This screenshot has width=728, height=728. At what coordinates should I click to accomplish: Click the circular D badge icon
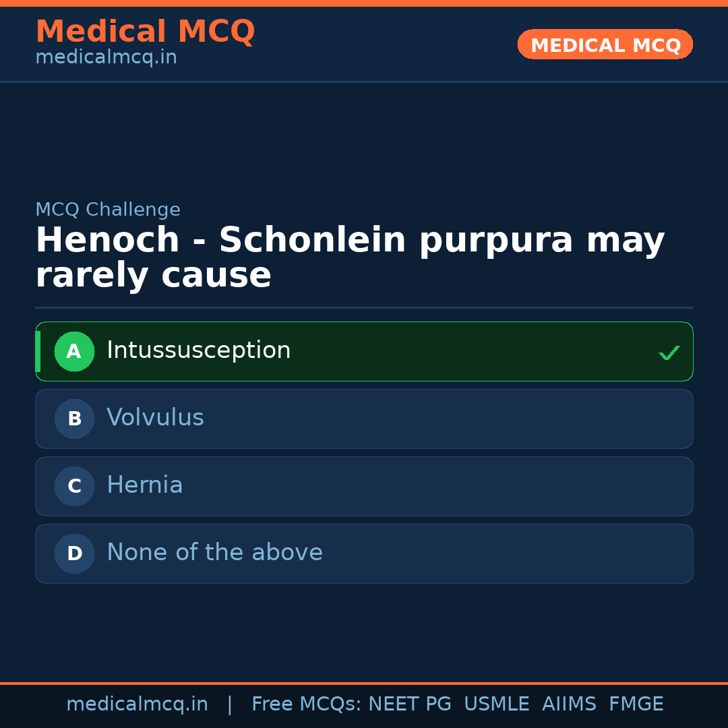(74, 553)
